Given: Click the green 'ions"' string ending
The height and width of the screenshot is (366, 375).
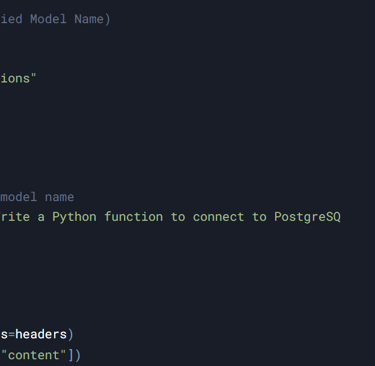Looking at the screenshot, I should coord(18,78).
